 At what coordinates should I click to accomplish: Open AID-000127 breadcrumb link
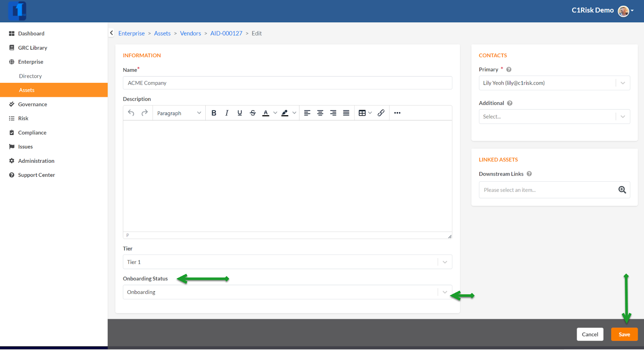click(x=226, y=33)
